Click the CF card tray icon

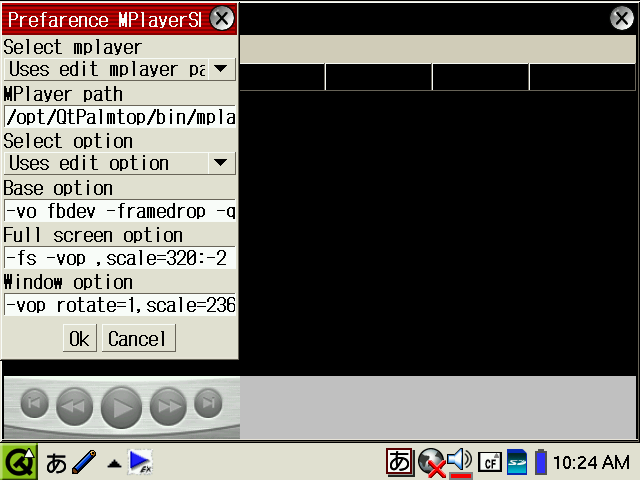(x=490, y=462)
